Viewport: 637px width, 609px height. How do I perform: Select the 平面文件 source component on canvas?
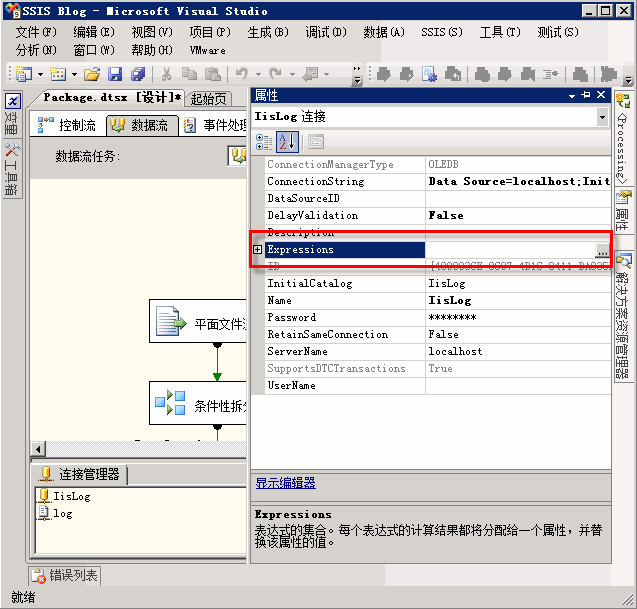[x=198, y=321]
